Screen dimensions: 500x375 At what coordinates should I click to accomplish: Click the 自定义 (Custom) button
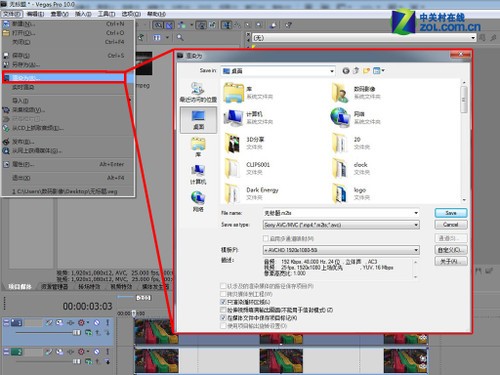(x=451, y=250)
